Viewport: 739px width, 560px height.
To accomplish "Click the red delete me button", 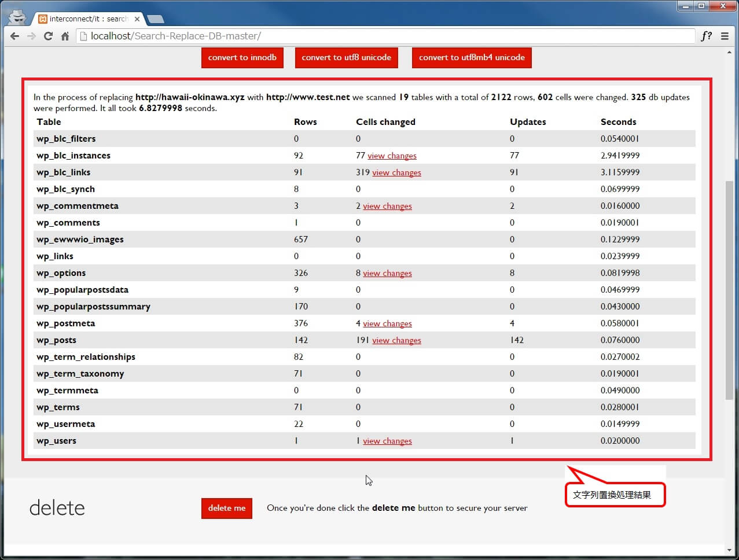I will click(x=226, y=508).
